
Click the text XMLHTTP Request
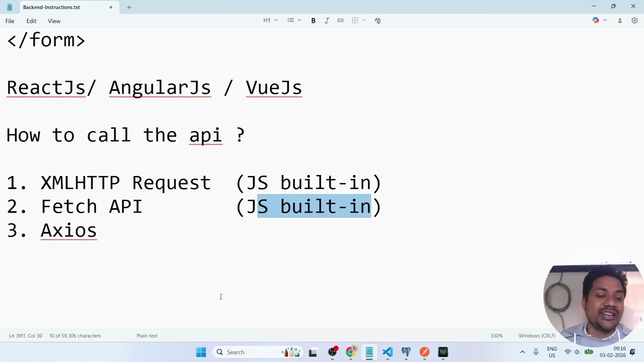pos(125,183)
